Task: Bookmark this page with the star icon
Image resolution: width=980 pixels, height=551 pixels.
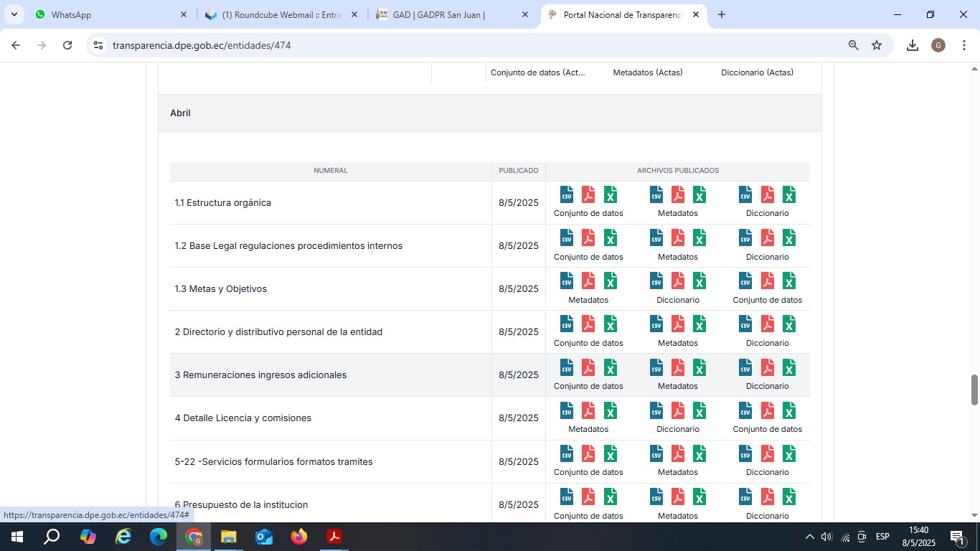Action: pyautogui.click(x=877, y=45)
